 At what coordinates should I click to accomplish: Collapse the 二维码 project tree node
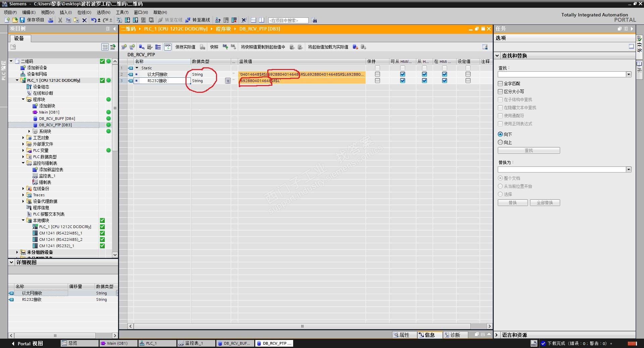pos(11,61)
